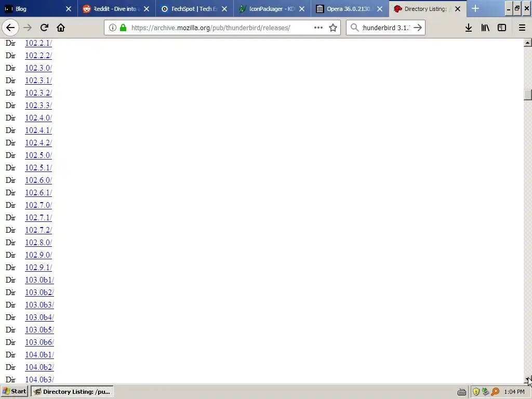Open the 102.4.2/ directory
Image resolution: width=532 pixels, height=399 pixels.
pos(38,143)
